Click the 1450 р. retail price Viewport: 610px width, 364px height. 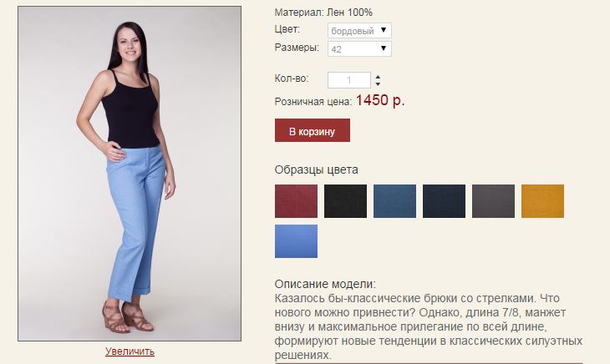pyautogui.click(x=380, y=100)
